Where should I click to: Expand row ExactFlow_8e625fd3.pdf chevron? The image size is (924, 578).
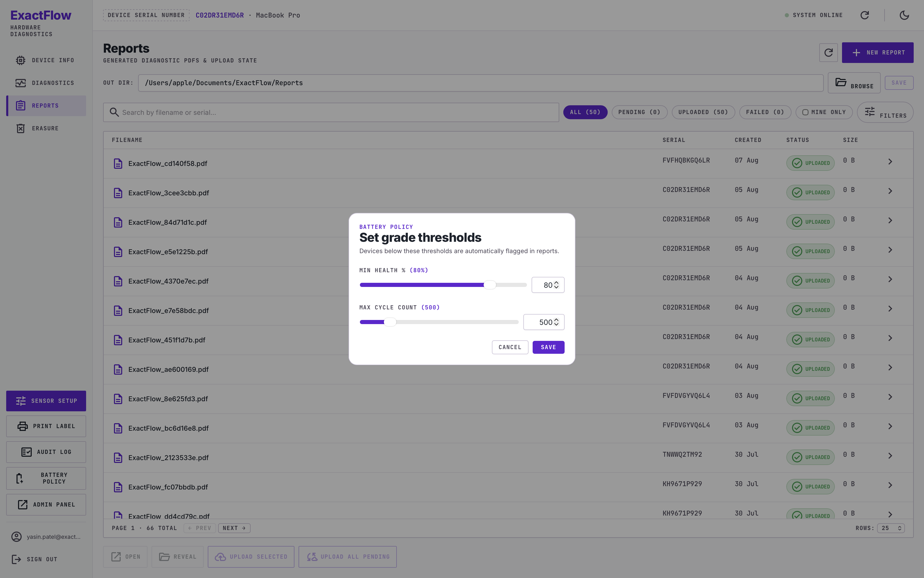coord(890,397)
